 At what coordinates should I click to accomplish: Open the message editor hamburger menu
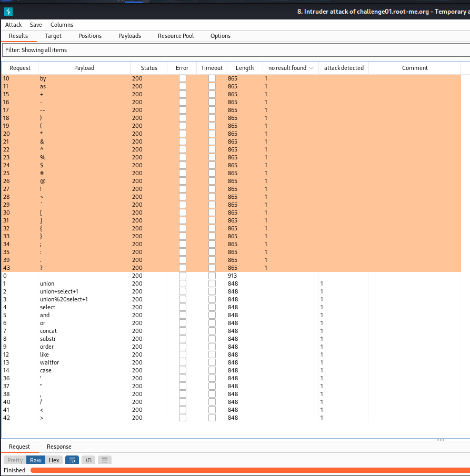(105, 460)
